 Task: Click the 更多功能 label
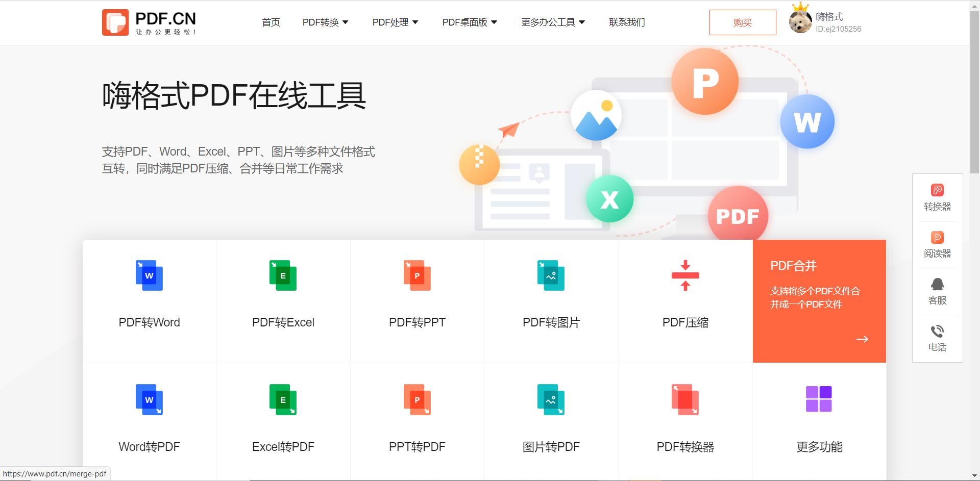pyautogui.click(x=819, y=447)
